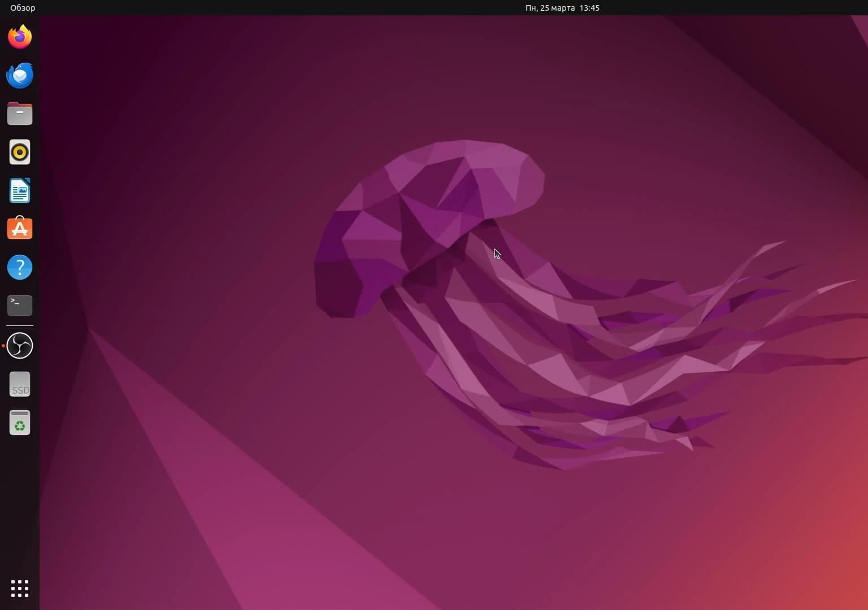868x610 pixels.
Task: Open the Help question mark icon
Action: click(20, 267)
